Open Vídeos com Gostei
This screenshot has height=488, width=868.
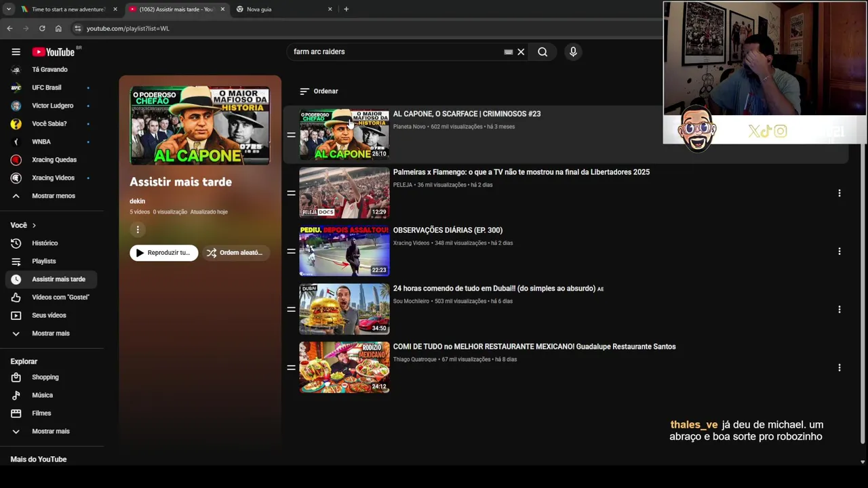(x=60, y=297)
